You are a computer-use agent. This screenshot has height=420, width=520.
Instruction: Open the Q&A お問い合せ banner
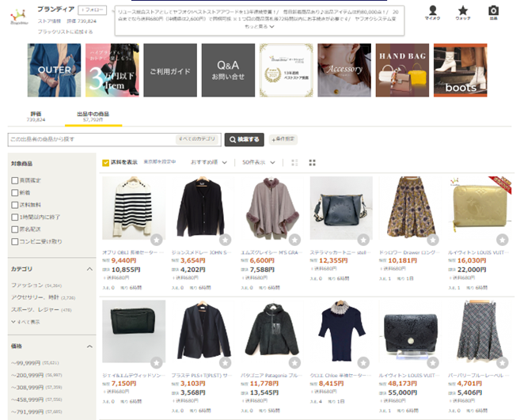coord(228,70)
